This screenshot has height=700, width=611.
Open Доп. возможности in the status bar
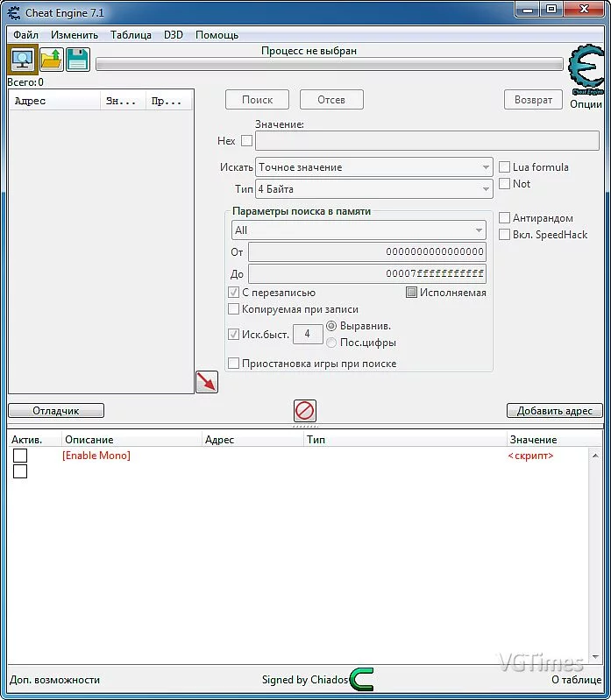54,680
